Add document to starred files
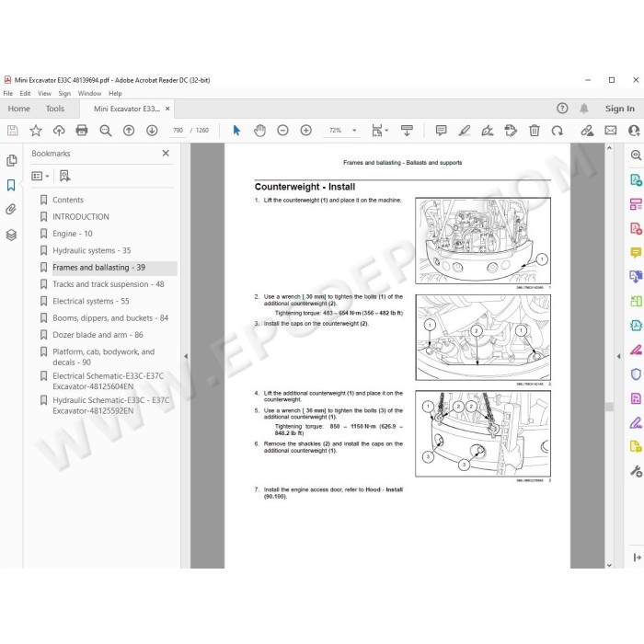 coord(36,131)
